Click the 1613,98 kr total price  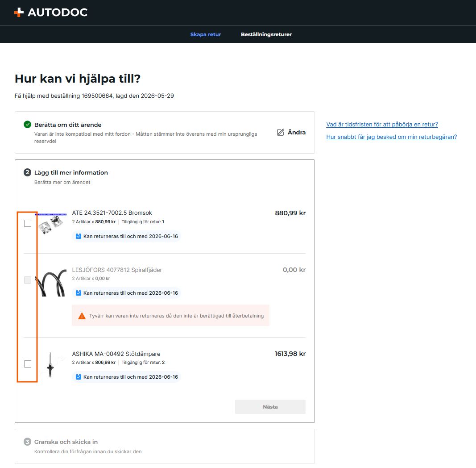tap(290, 354)
